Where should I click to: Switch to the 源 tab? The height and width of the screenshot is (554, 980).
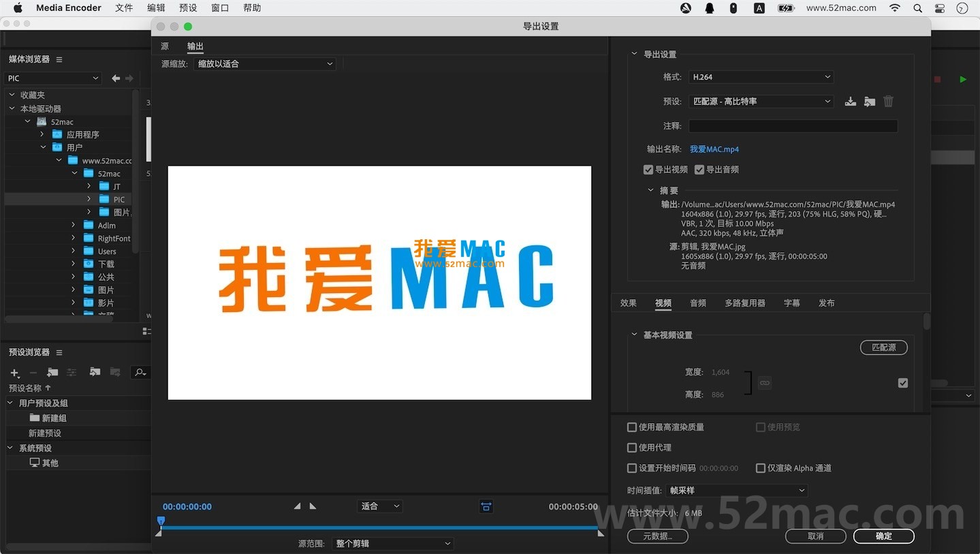coord(165,46)
